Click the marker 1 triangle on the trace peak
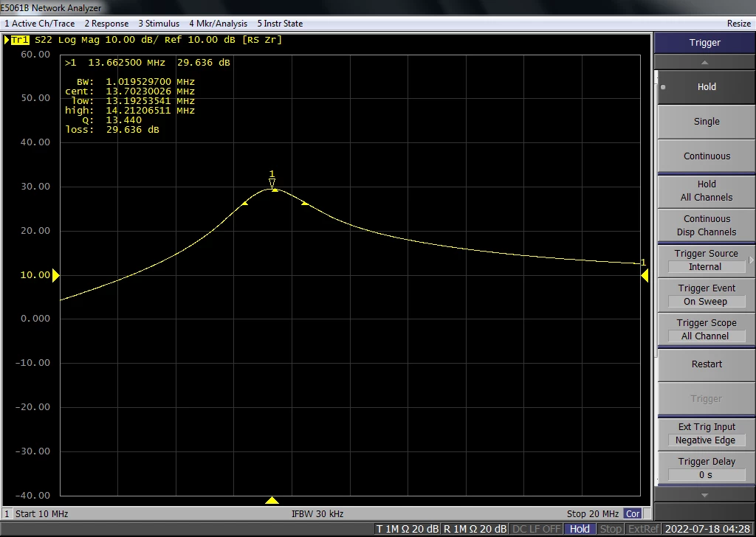 272,183
